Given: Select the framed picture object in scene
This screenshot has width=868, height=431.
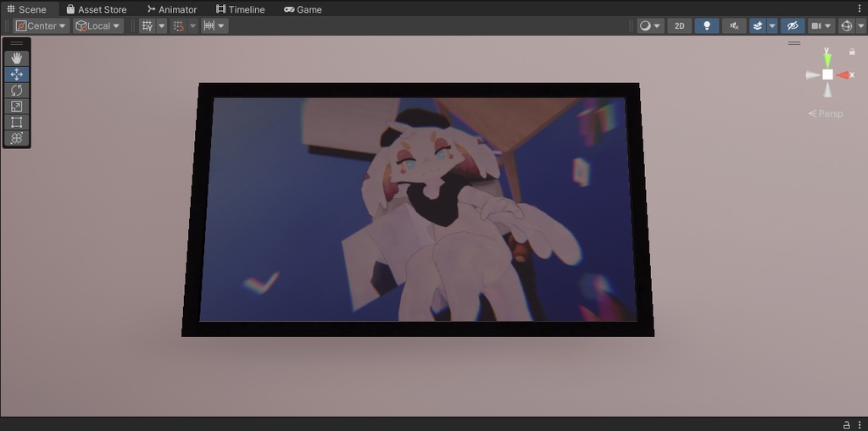Looking at the screenshot, I should [418, 210].
